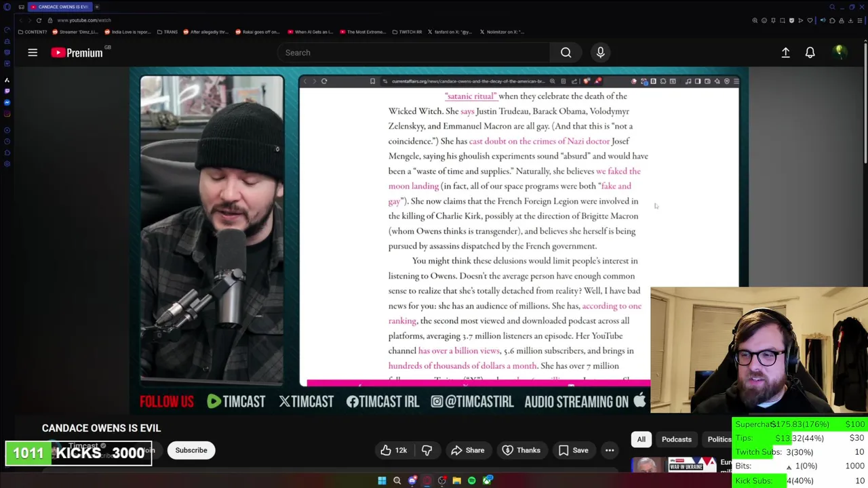
Task: Click 'cast doubt on the crimes of Nazi doctor' link
Action: pos(539,141)
